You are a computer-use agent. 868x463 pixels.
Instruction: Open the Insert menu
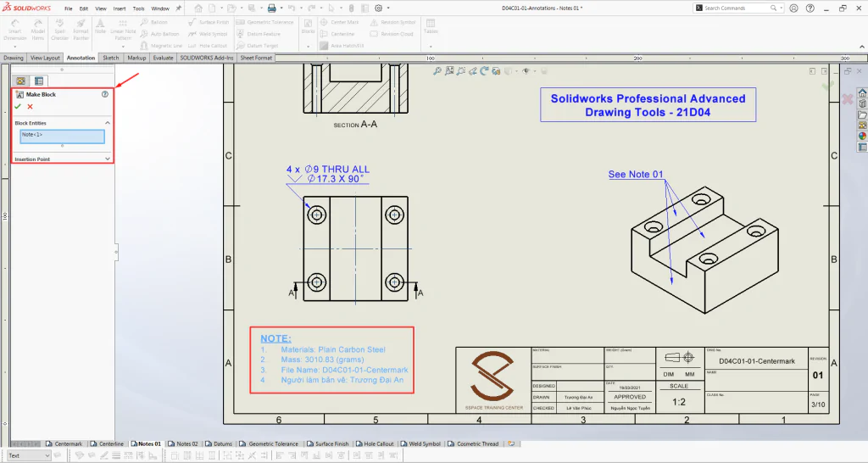[x=120, y=8]
